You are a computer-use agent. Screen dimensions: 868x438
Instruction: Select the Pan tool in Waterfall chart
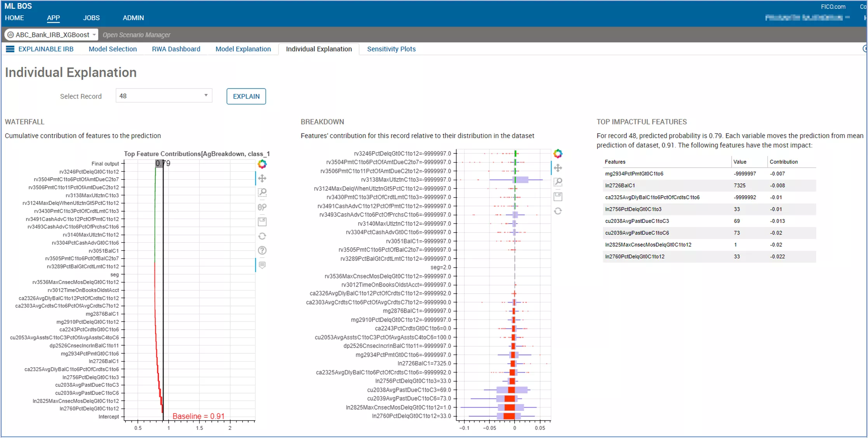click(x=262, y=179)
